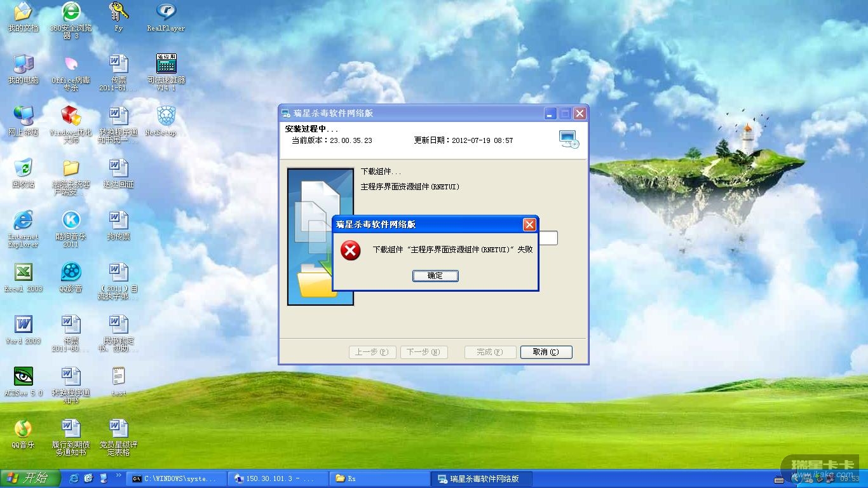The width and height of the screenshot is (868, 488).
Task: Open the 开始 Start menu
Action: point(30,478)
